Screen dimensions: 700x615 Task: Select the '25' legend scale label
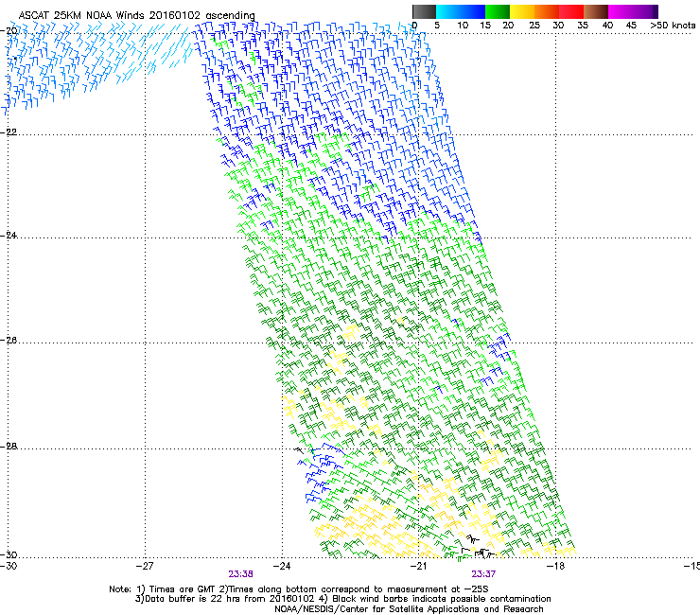click(534, 26)
